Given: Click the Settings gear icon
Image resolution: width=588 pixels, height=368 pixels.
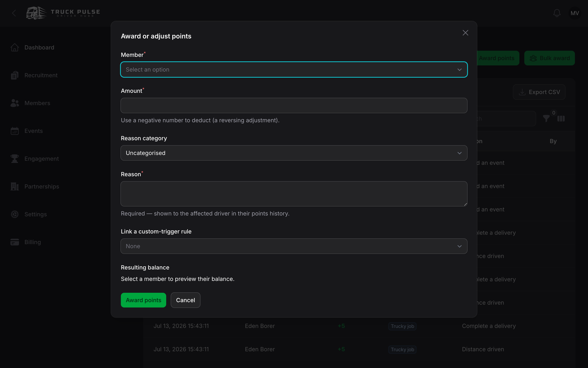Looking at the screenshot, I should pos(14,214).
